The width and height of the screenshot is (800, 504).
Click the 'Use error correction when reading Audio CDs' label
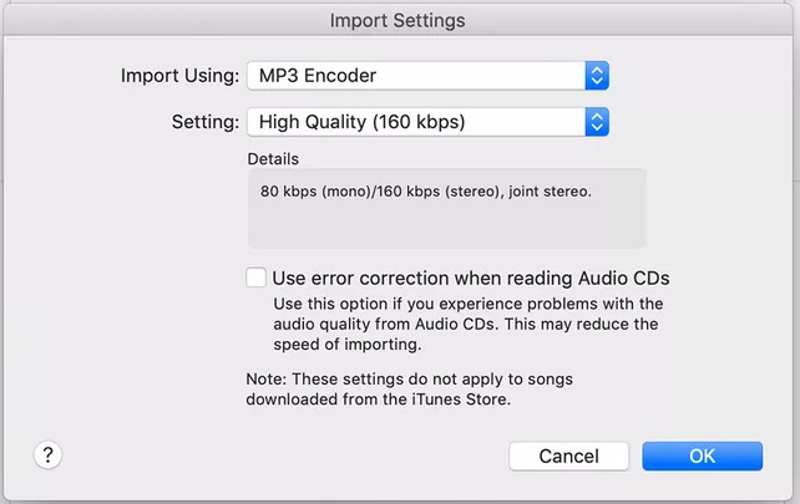coord(470,278)
